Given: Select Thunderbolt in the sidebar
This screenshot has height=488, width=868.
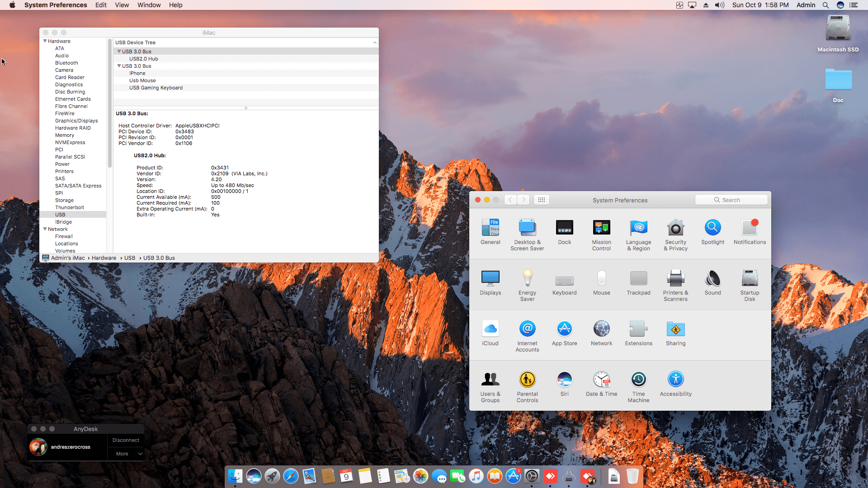Looking at the screenshot, I should tap(70, 207).
